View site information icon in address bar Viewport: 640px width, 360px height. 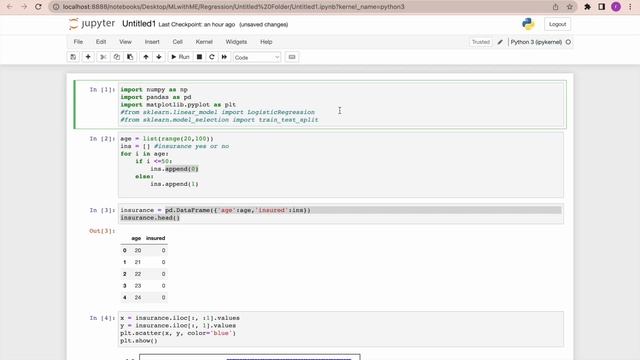coord(56,7)
